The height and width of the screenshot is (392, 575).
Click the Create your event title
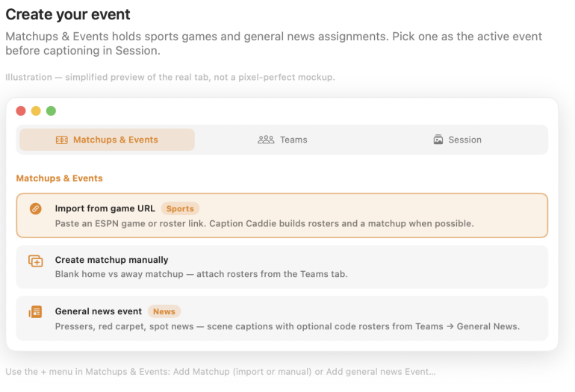(68, 15)
